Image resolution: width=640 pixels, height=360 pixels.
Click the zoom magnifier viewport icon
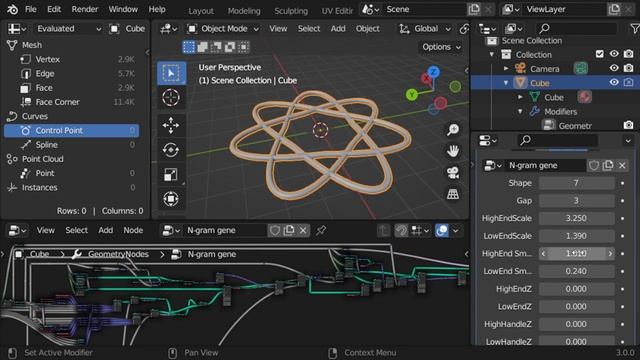pos(453,130)
